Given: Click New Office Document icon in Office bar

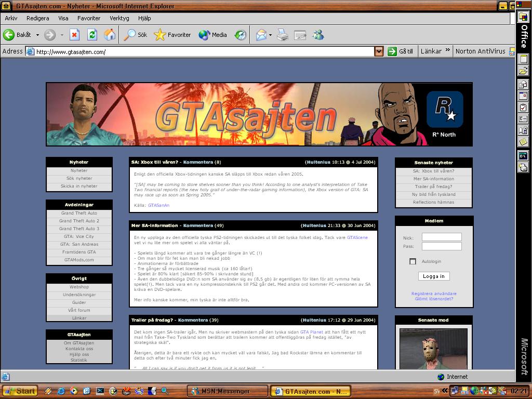Looking at the screenshot, I should pyautogui.click(x=523, y=59).
